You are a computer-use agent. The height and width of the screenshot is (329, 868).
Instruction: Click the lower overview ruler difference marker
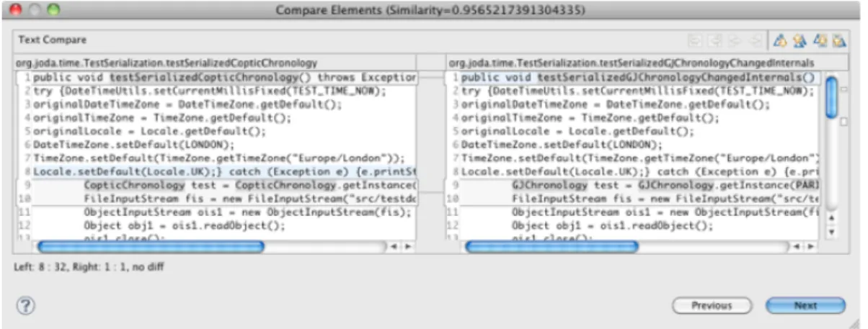(843, 122)
